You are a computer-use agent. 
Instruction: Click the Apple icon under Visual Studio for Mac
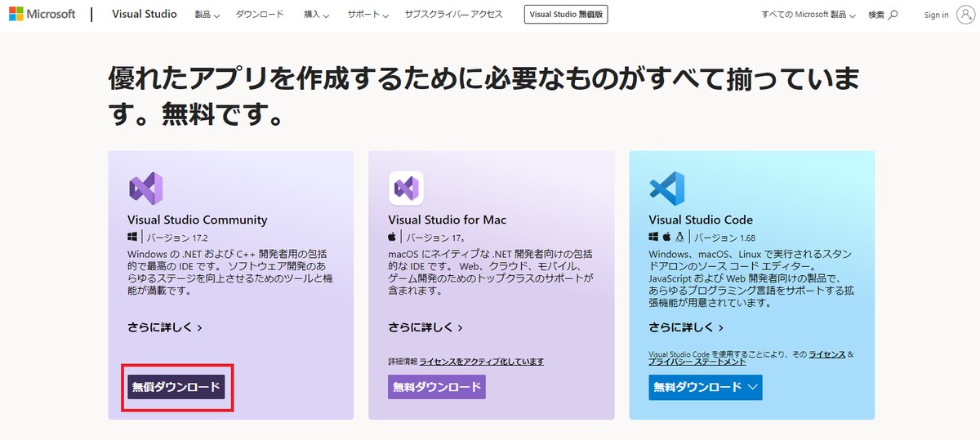pyautogui.click(x=394, y=238)
